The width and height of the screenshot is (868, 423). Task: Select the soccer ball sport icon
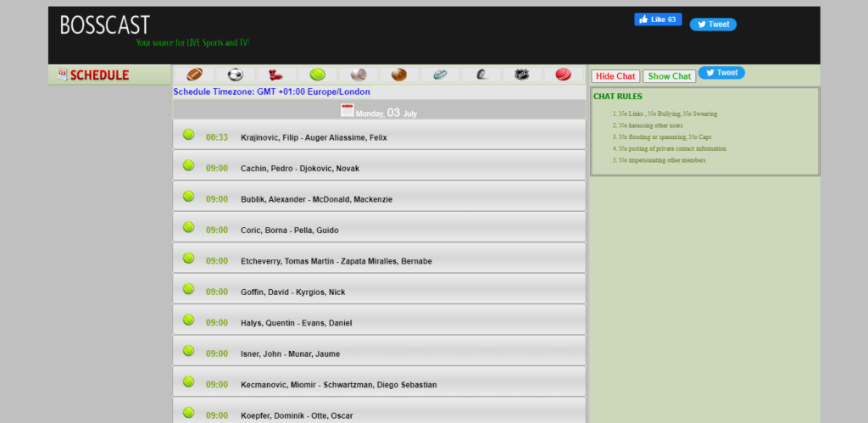(236, 75)
